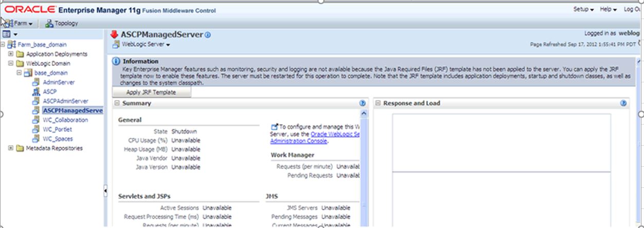Click the Page Refreshed timestamp text

(582, 44)
